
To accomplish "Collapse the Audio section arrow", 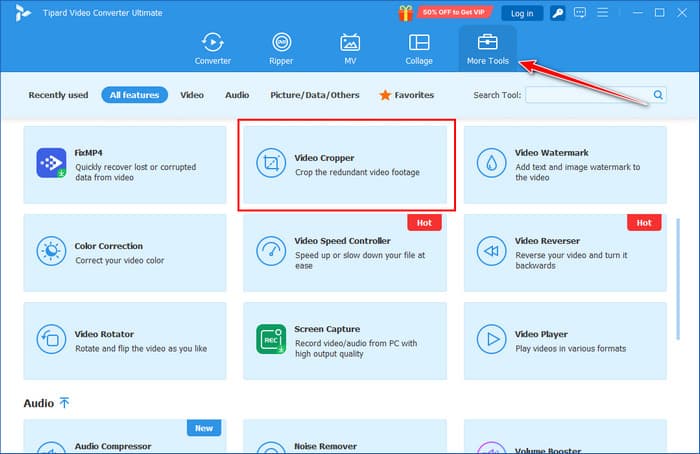I will [65, 403].
